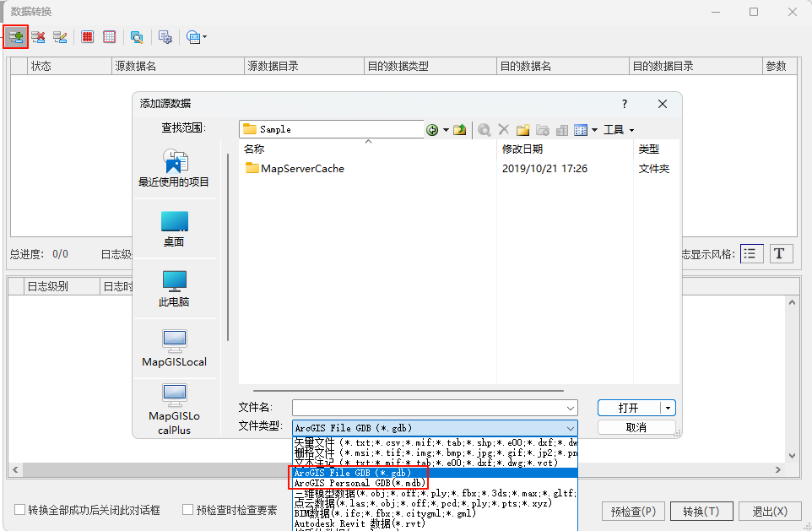Create a new folder in dialog
The height and width of the screenshot is (531, 812).
pyautogui.click(x=523, y=129)
